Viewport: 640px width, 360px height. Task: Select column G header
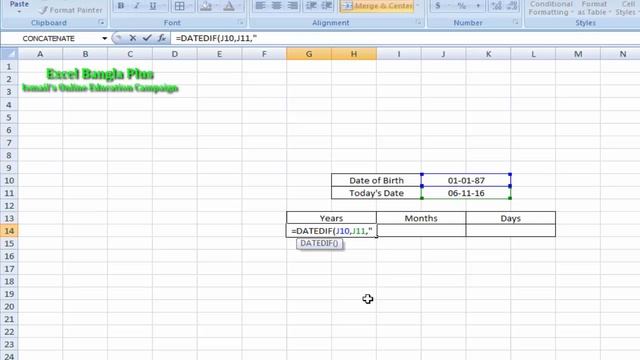pyautogui.click(x=309, y=54)
